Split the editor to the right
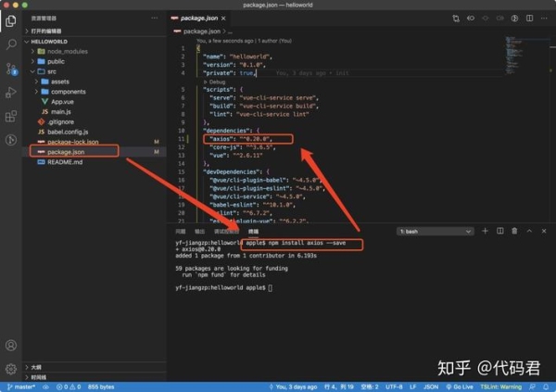This screenshot has width=556, height=392. click(x=529, y=19)
